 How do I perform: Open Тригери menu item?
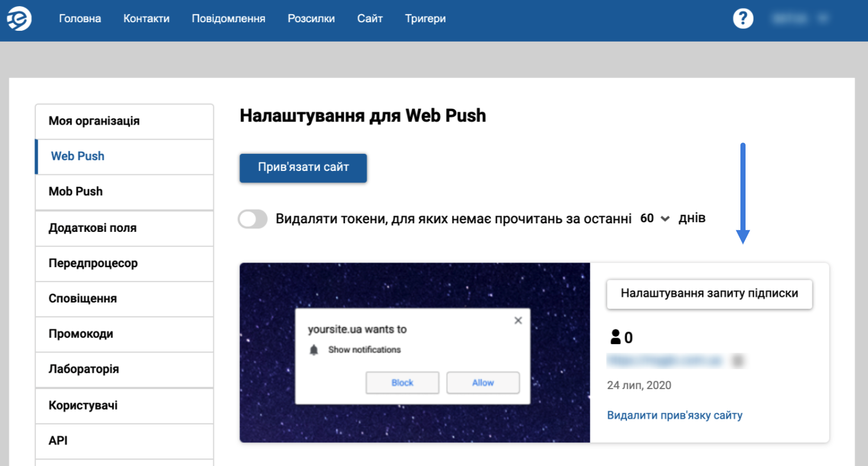[425, 19]
